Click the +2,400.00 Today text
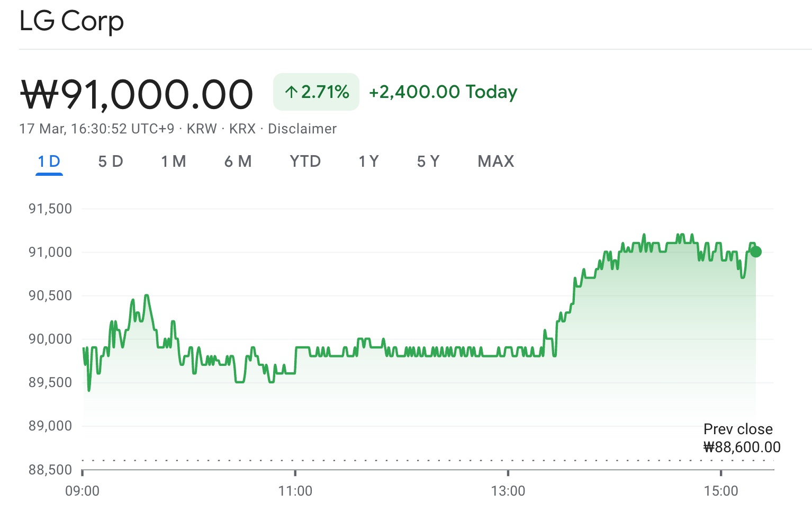This screenshot has width=812, height=520. (x=443, y=92)
